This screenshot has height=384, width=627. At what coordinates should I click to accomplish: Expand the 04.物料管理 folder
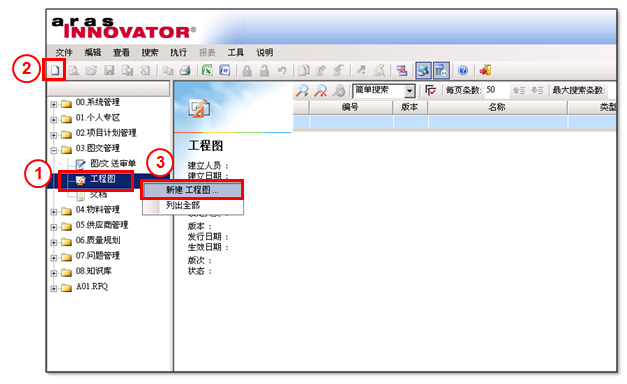54,212
